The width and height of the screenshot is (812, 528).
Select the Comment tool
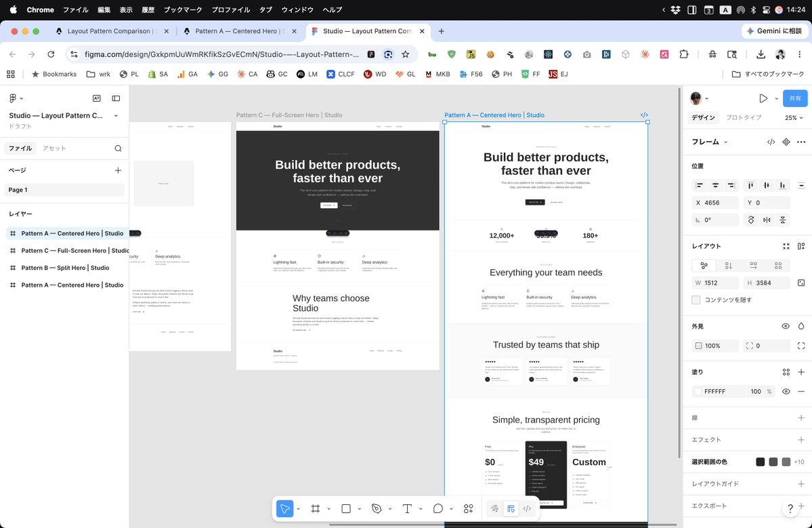pyautogui.click(x=438, y=509)
